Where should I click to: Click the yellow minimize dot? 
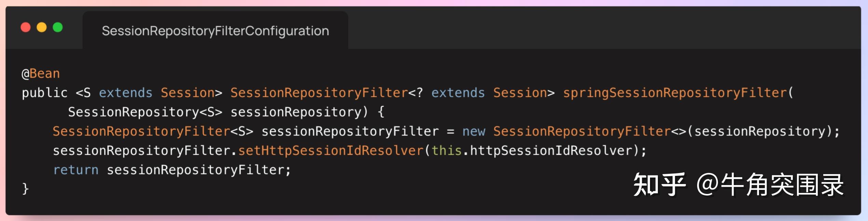pos(42,27)
